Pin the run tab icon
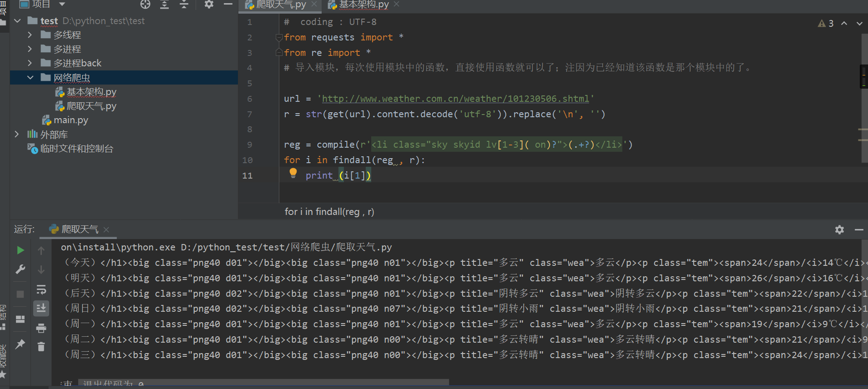 click(x=20, y=344)
